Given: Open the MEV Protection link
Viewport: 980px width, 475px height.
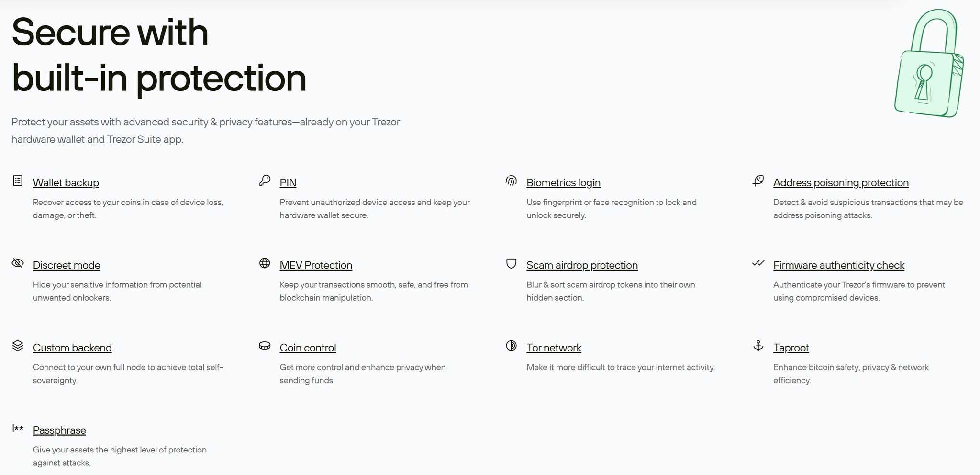Looking at the screenshot, I should (x=316, y=265).
